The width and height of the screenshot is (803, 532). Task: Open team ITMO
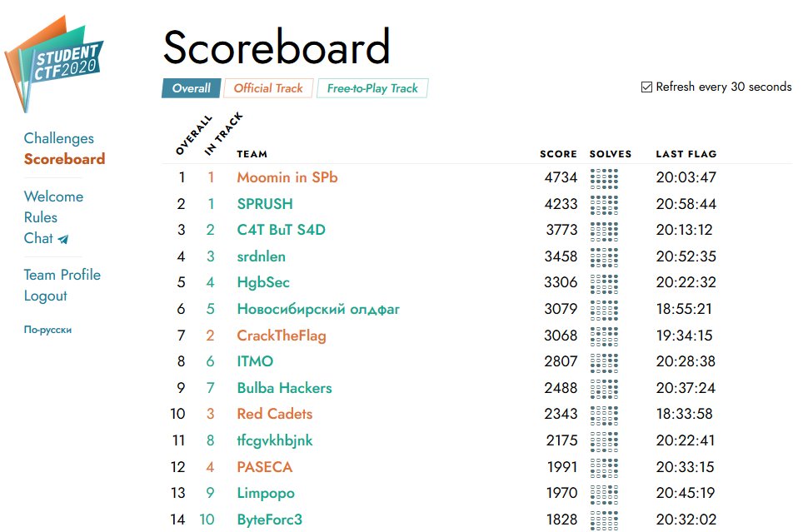pos(255,361)
